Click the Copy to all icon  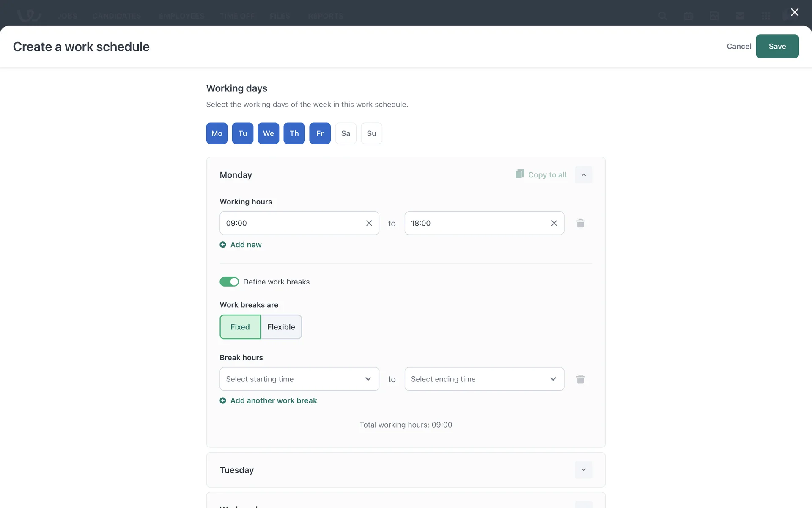coord(519,174)
